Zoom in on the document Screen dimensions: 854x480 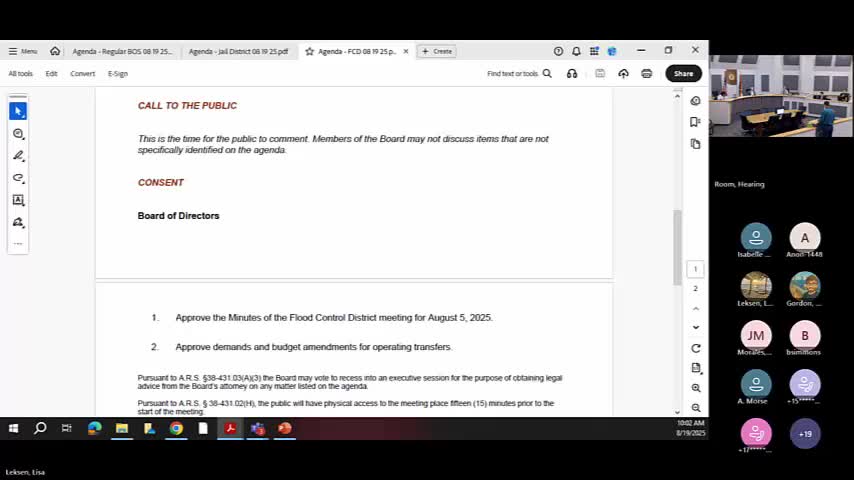point(696,388)
